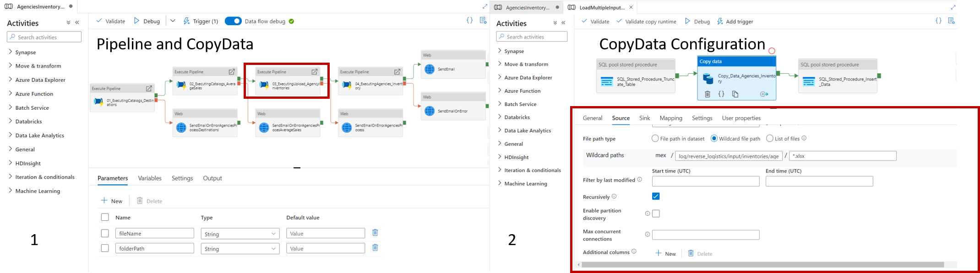Select Wildcard file path radio button
980x273 pixels.
coord(714,138)
